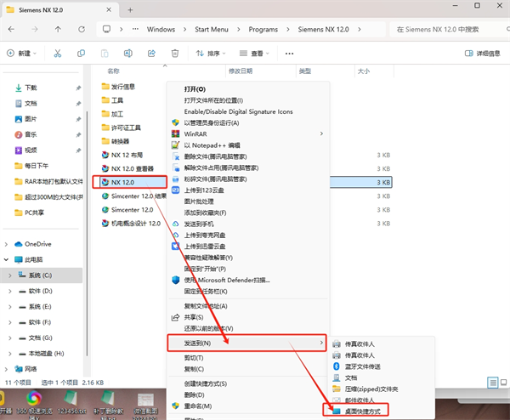Click the Up arrow navigation button
Screen dimensions: 510x420
[58, 29]
